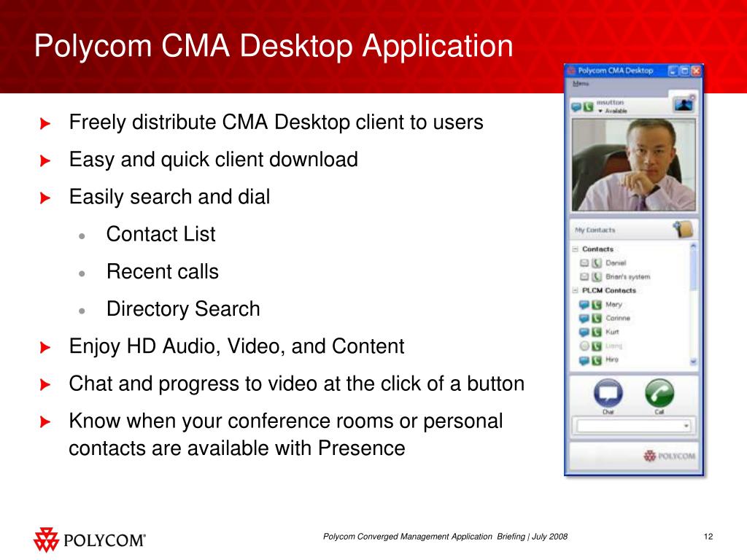Click the 'Contact List' bullet text

pos(161,234)
